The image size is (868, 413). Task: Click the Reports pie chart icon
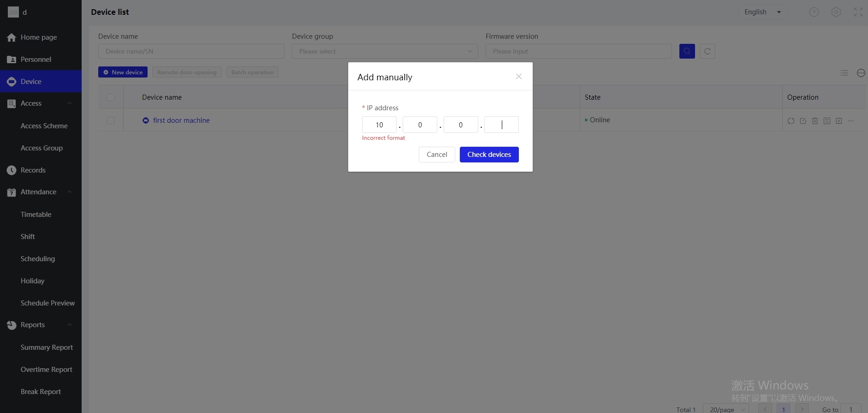pyautogui.click(x=12, y=325)
